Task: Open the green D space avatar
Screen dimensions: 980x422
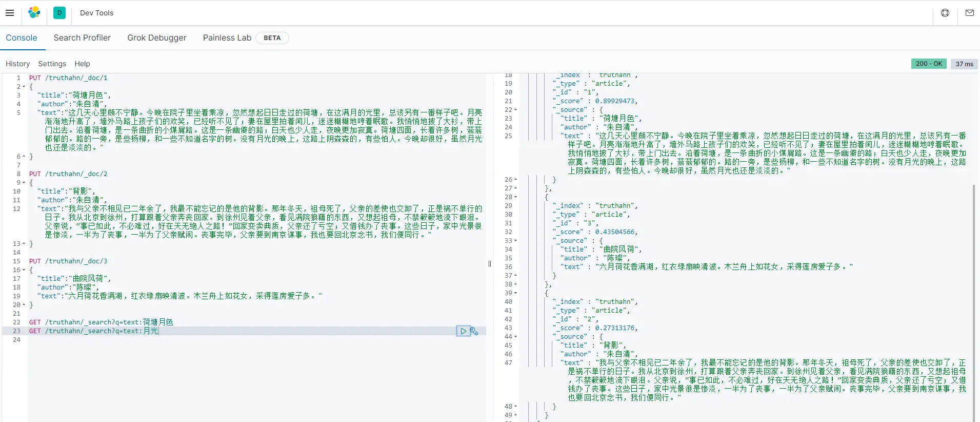Action: [59, 13]
